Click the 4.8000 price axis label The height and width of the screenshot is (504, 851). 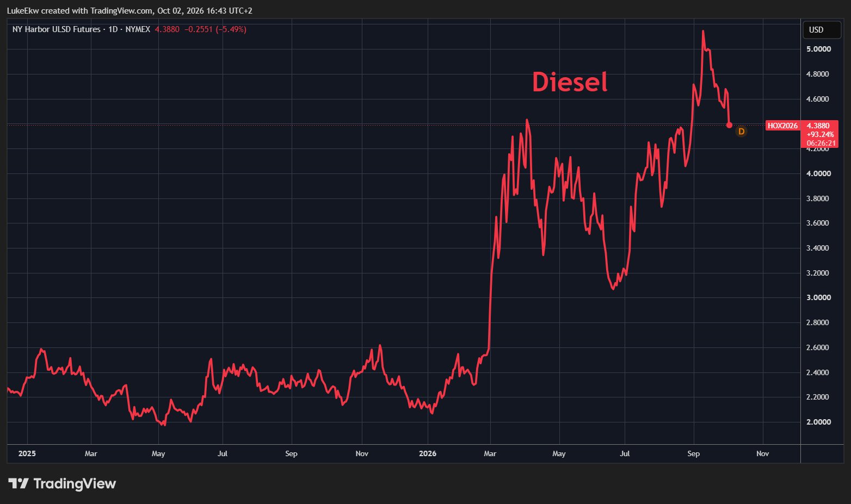tap(817, 74)
